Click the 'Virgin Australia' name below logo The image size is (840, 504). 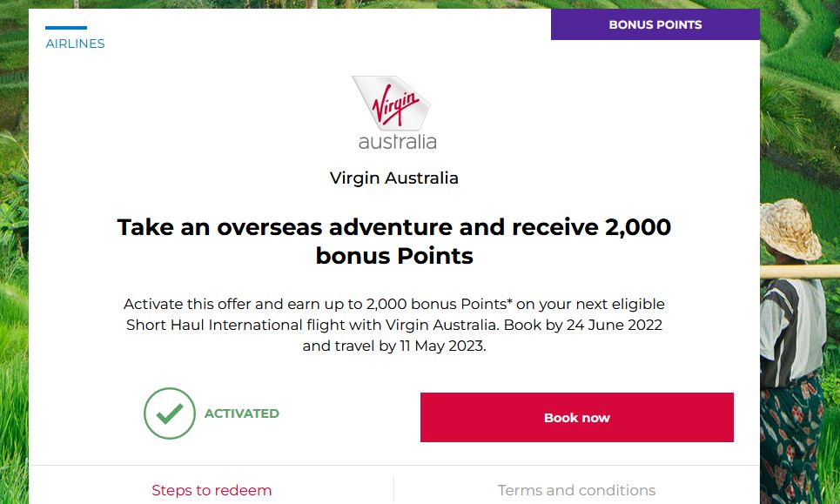[x=393, y=178]
